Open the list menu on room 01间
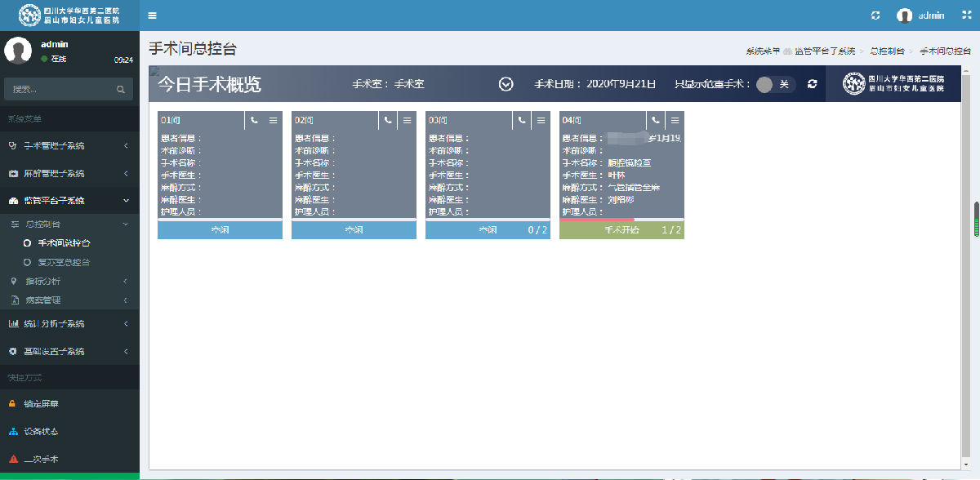 click(273, 121)
